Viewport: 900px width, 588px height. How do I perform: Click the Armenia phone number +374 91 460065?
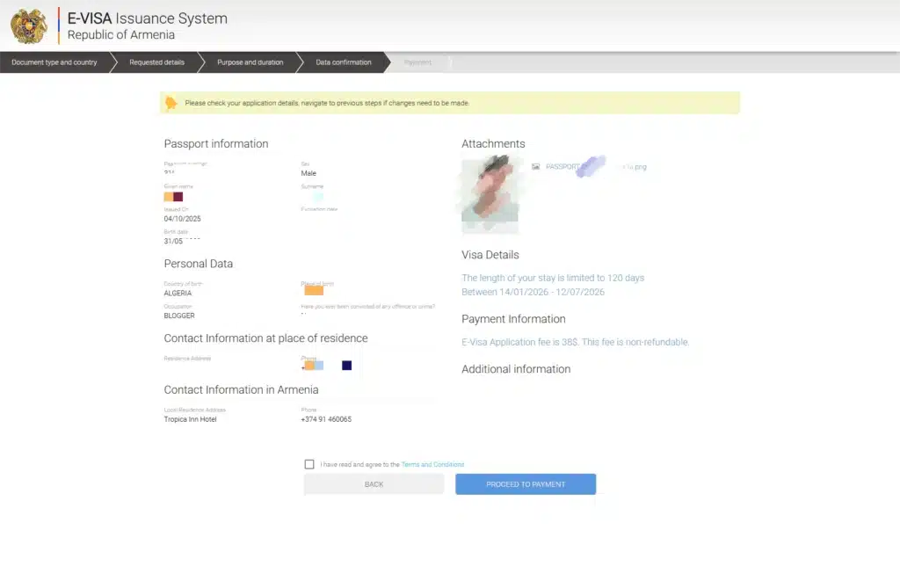[x=326, y=419]
